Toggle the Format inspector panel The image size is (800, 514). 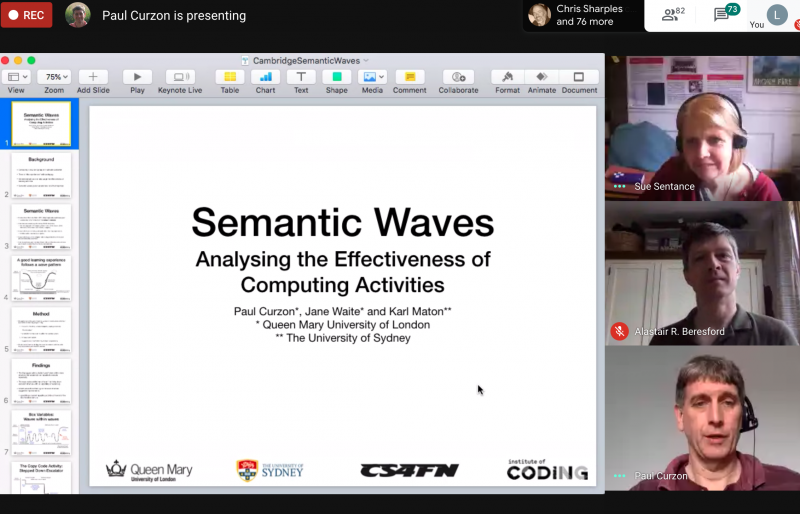coord(507,77)
